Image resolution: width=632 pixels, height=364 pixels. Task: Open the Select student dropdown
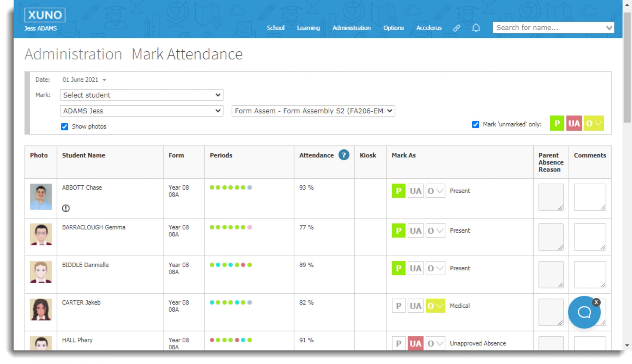tap(141, 95)
